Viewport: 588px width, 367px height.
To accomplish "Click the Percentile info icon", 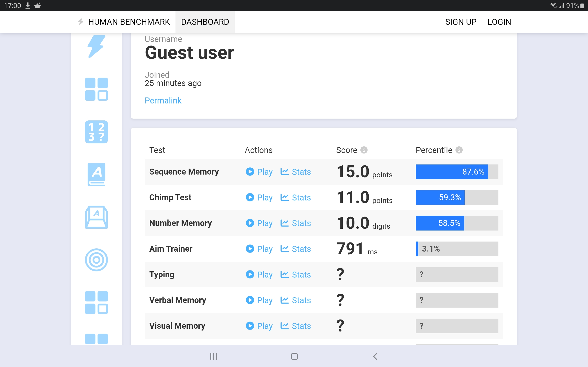I will click(459, 150).
